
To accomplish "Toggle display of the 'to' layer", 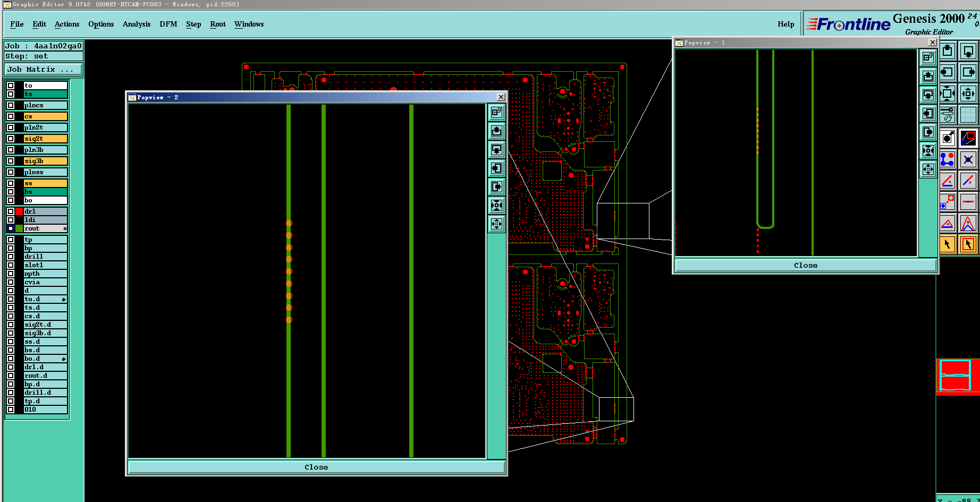I will [11, 86].
